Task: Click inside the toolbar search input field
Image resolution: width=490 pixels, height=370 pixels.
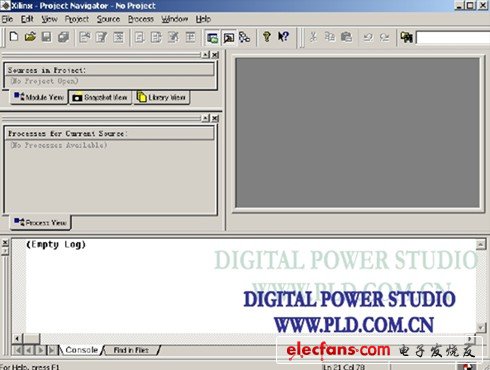Action: 453,37
